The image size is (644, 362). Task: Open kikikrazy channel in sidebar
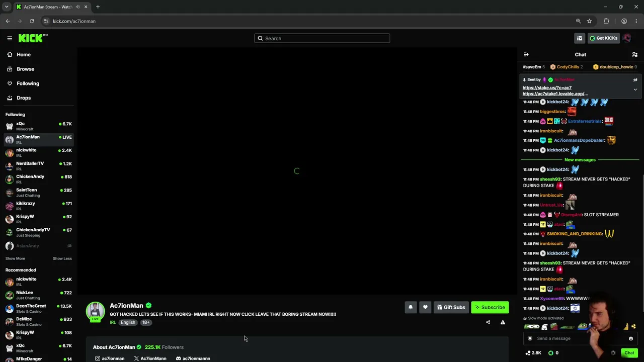tap(38, 206)
